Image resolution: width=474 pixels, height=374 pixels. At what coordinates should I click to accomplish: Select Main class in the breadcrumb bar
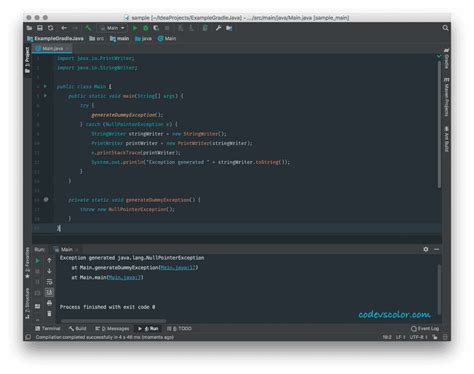click(x=167, y=39)
